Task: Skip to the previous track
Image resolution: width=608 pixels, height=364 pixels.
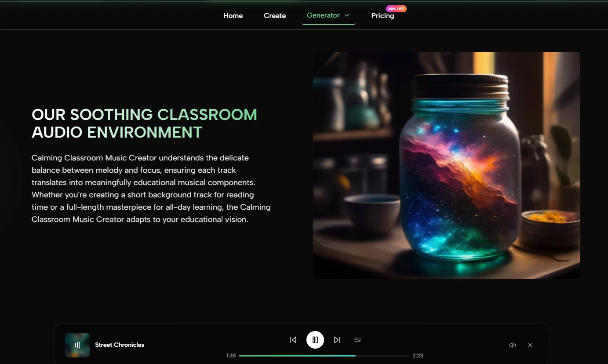Action: pyautogui.click(x=293, y=340)
